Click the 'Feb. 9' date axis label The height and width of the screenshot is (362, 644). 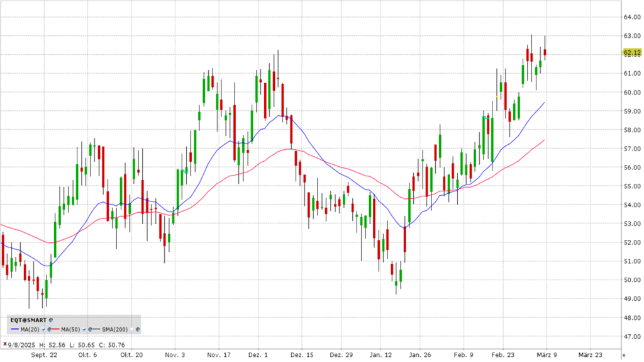point(464,354)
